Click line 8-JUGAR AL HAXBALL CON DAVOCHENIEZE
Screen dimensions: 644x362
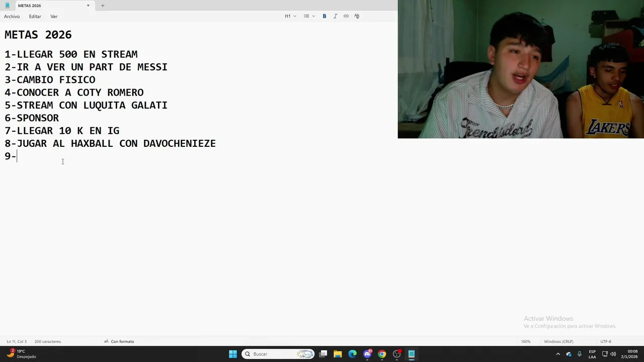click(110, 143)
